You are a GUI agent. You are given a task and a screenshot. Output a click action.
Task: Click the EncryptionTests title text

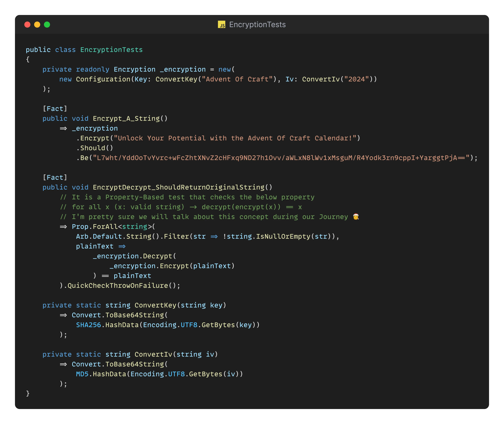point(257,25)
